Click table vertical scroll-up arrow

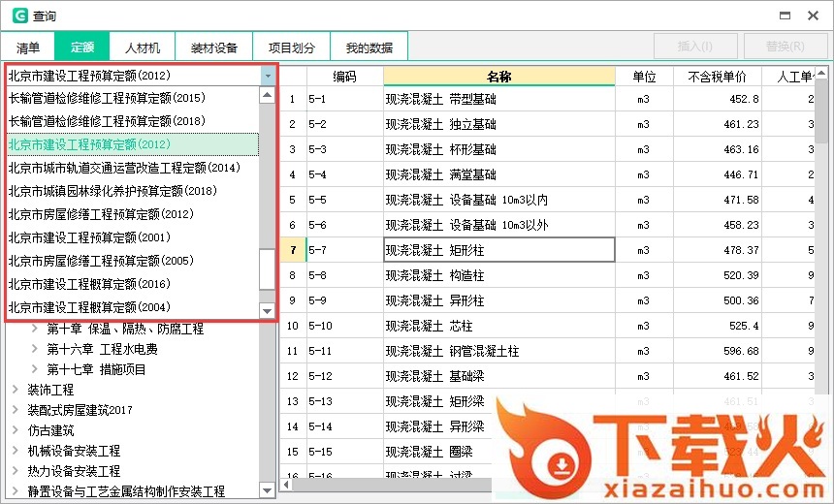(821, 73)
